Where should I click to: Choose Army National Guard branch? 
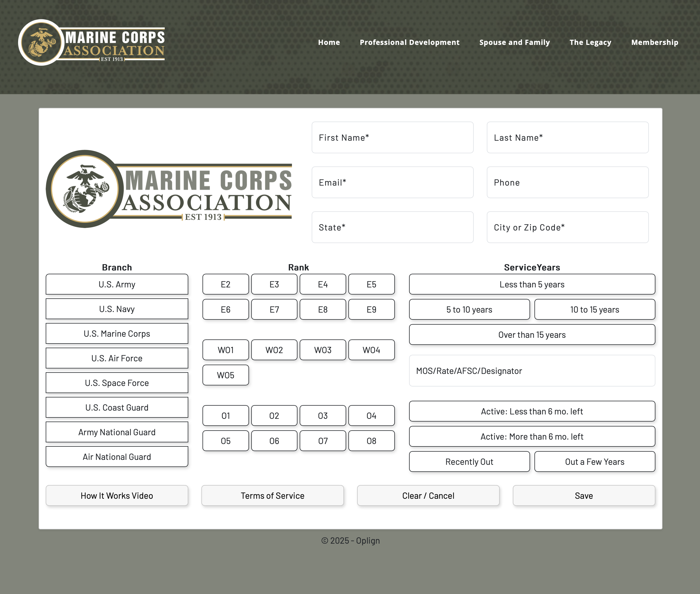117,432
